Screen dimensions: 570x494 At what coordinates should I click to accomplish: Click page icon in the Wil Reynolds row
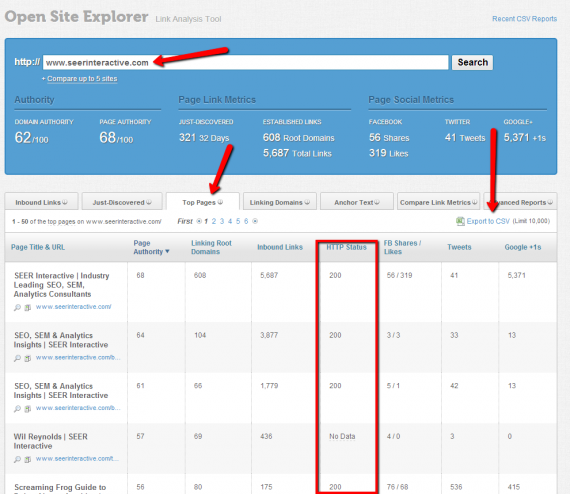pos(27,459)
